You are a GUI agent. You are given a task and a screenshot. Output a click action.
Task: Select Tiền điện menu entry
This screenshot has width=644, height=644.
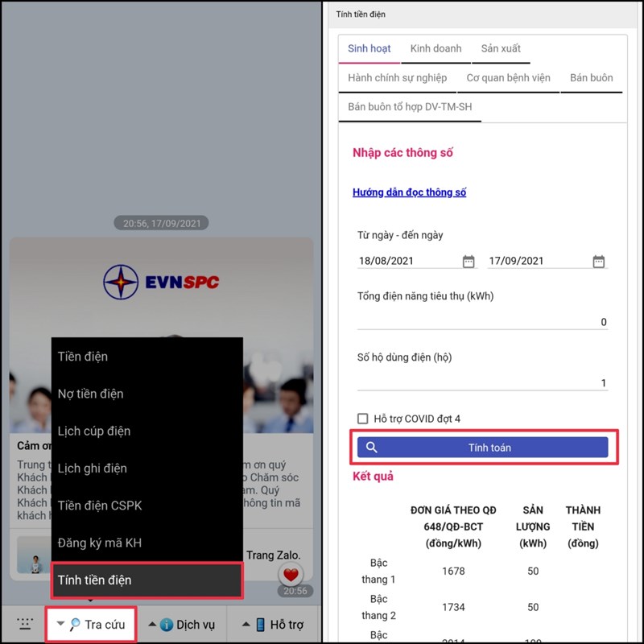coord(147,357)
